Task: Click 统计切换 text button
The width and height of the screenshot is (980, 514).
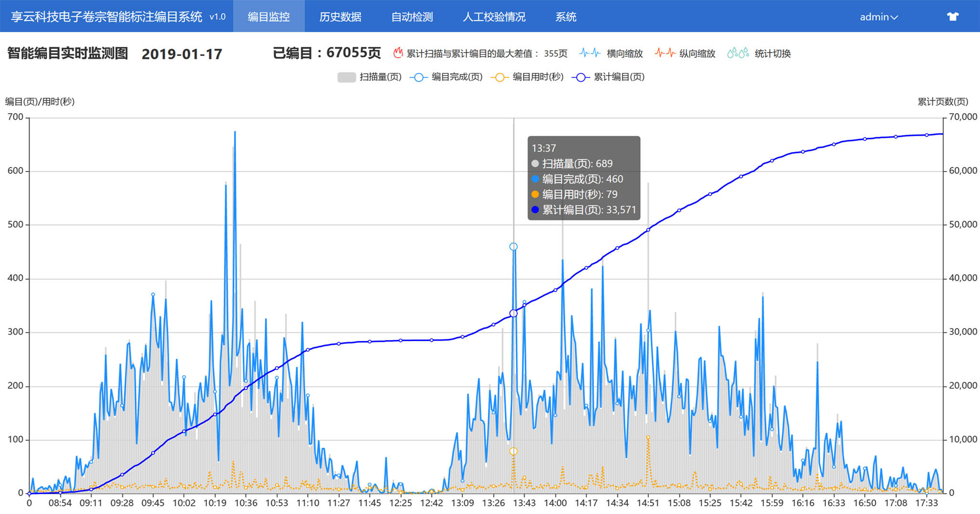Action: (773, 54)
